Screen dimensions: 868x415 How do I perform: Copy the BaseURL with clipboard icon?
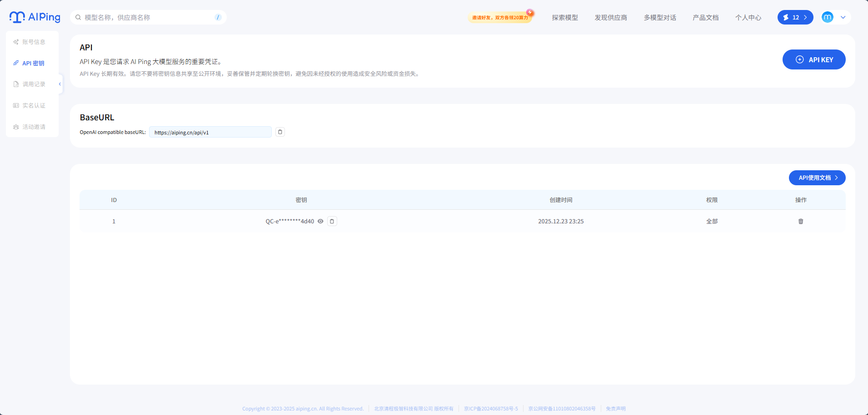[280, 132]
